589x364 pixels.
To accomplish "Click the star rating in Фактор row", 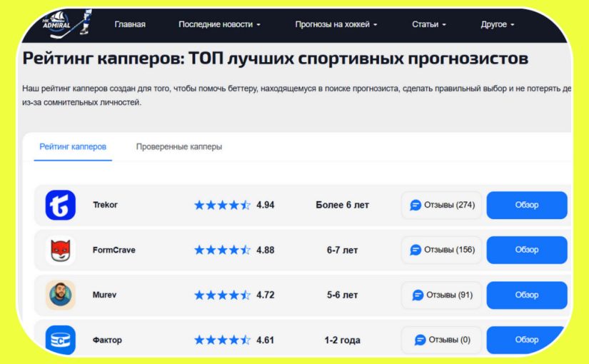I will click(x=222, y=340).
